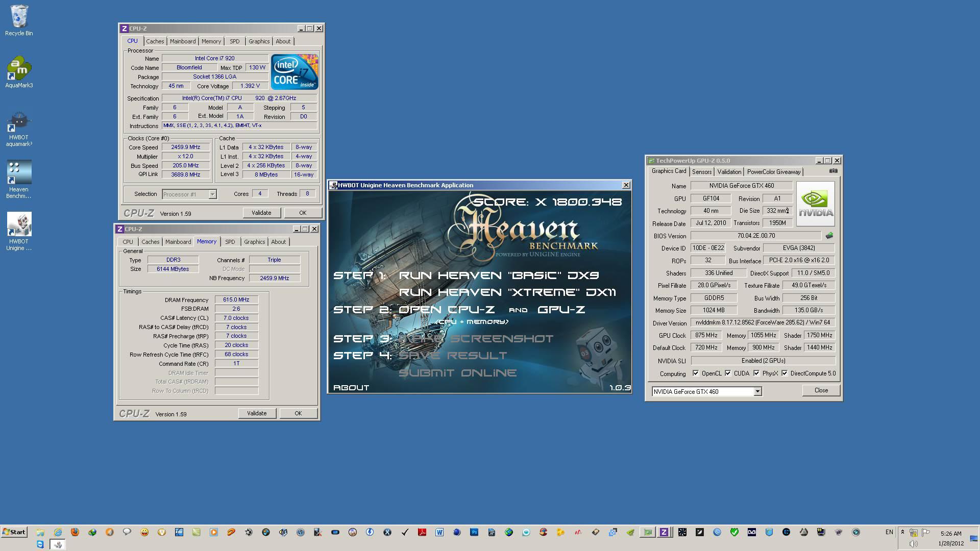
Task: Launch Adobe Reader from the taskbar
Action: [422, 532]
